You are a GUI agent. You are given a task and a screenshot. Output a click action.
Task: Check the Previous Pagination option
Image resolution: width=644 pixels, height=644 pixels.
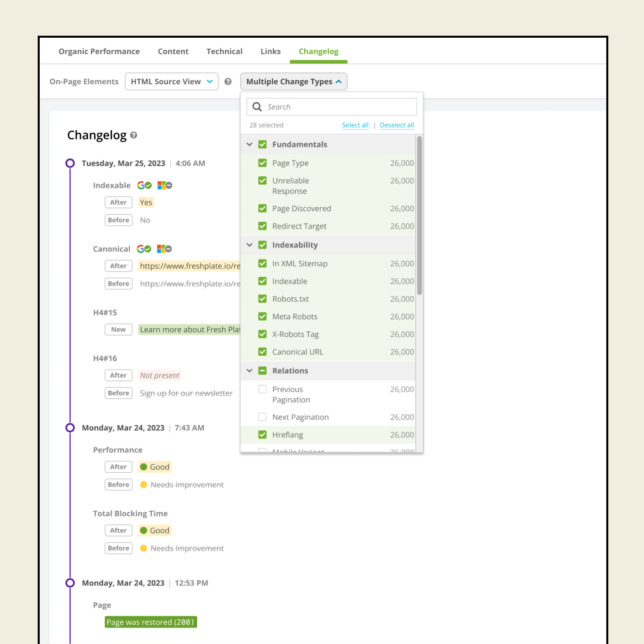pos(262,389)
